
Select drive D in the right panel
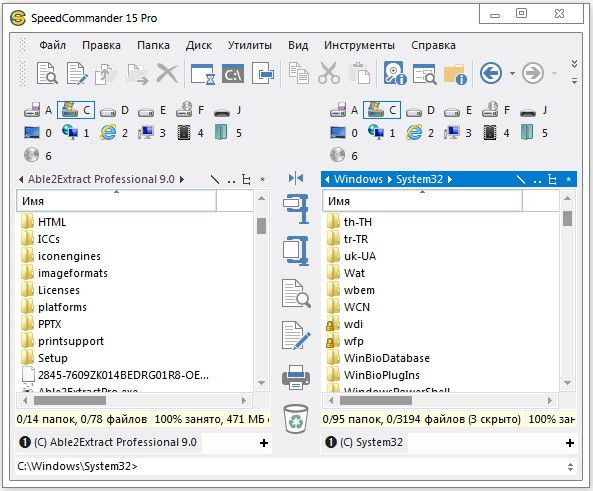(x=420, y=111)
